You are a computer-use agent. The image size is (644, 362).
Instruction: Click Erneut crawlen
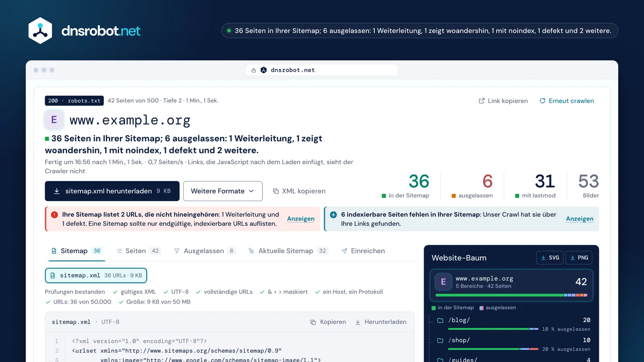567,101
